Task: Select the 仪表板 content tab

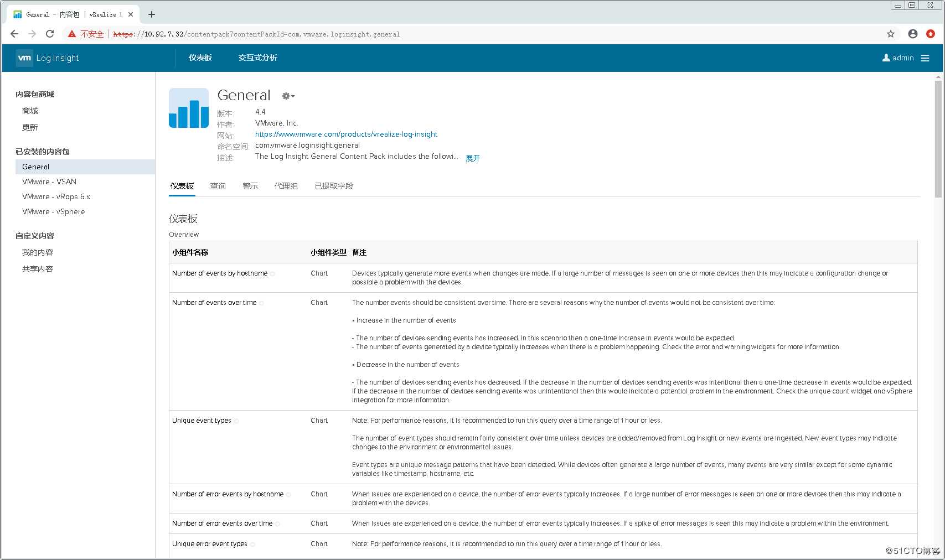Action: click(182, 186)
